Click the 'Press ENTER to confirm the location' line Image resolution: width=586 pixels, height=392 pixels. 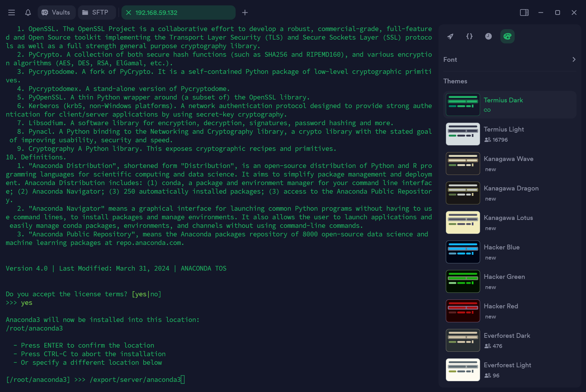(x=84, y=345)
